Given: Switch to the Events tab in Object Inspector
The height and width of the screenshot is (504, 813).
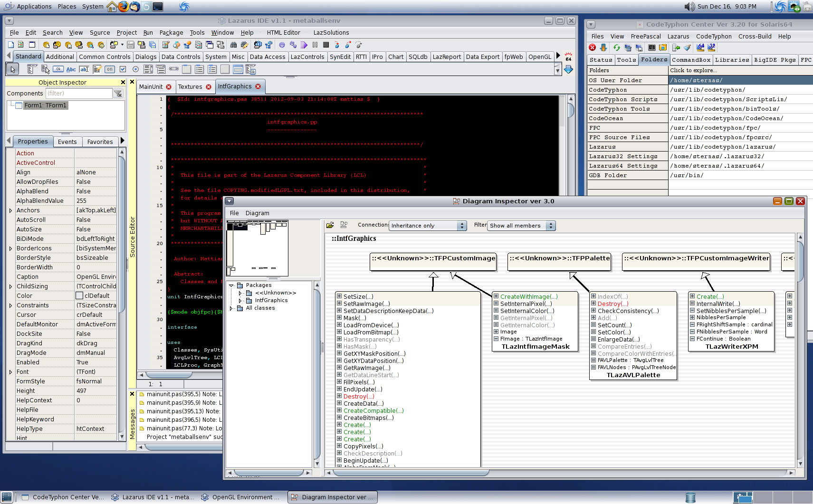Looking at the screenshot, I should pos(67,142).
